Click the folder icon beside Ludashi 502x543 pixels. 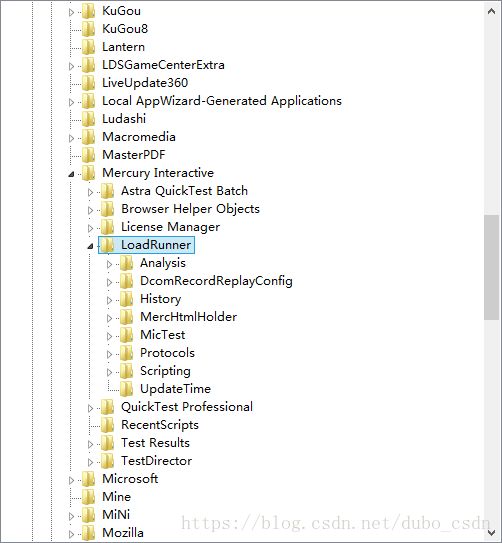click(x=89, y=119)
